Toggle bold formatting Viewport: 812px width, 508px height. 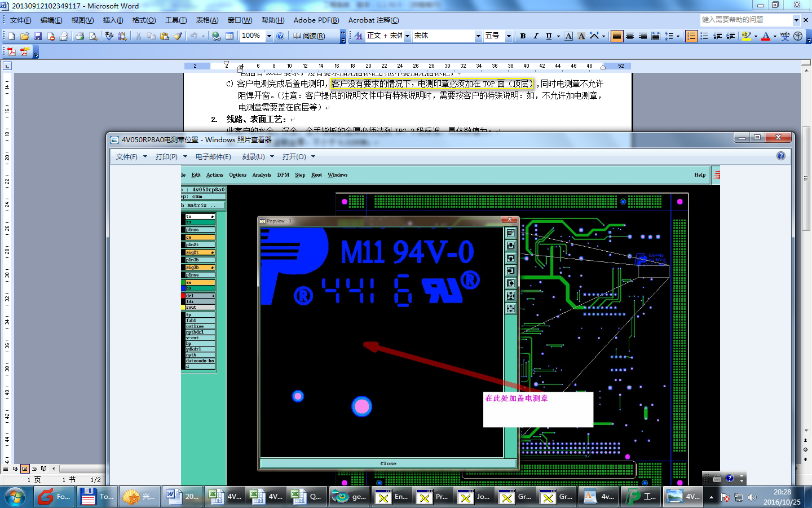[x=523, y=36]
